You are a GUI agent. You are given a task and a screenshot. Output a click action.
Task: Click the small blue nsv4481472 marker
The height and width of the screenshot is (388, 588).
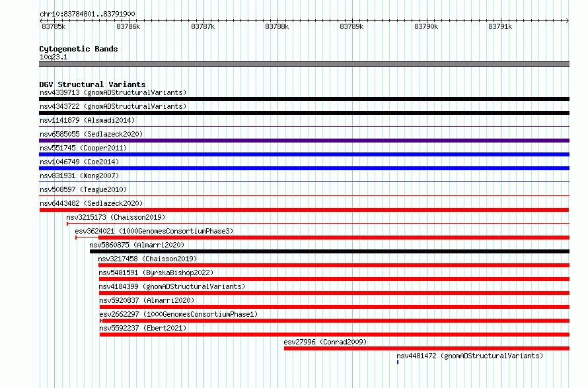point(398,362)
